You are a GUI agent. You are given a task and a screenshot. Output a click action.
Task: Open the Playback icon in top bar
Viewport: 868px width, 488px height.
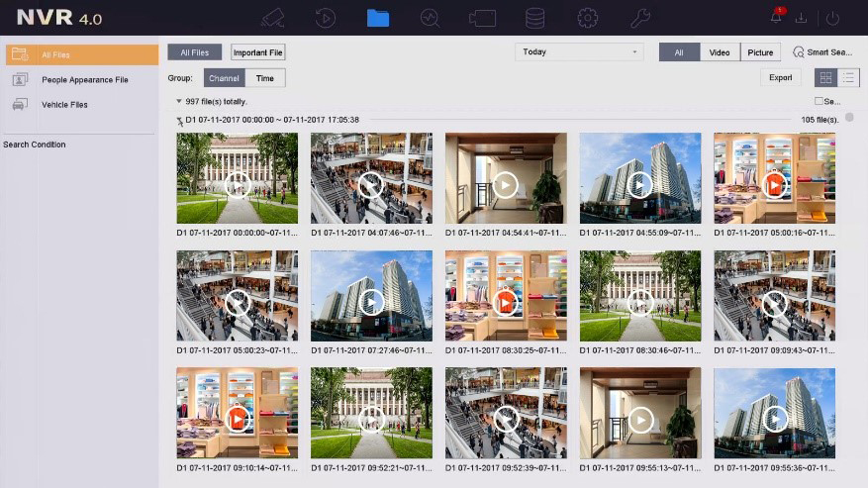pyautogui.click(x=325, y=18)
